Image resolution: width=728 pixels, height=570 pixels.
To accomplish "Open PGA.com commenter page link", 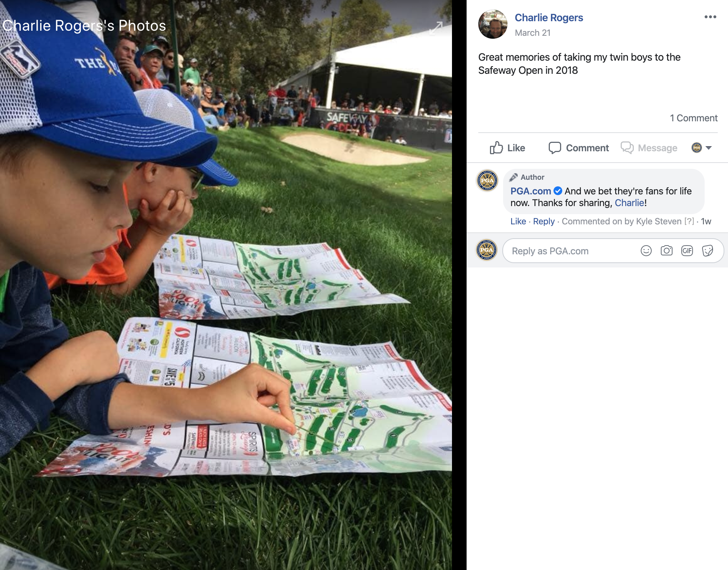I will 530,191.
